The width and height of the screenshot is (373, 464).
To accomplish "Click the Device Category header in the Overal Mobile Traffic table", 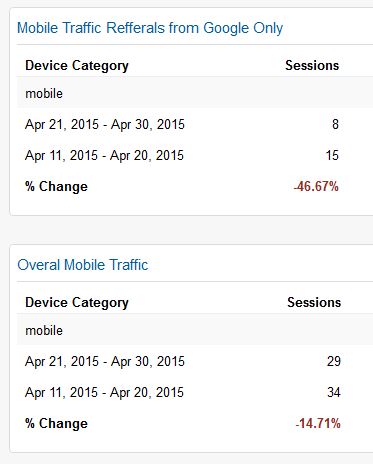I will point(77,303).
